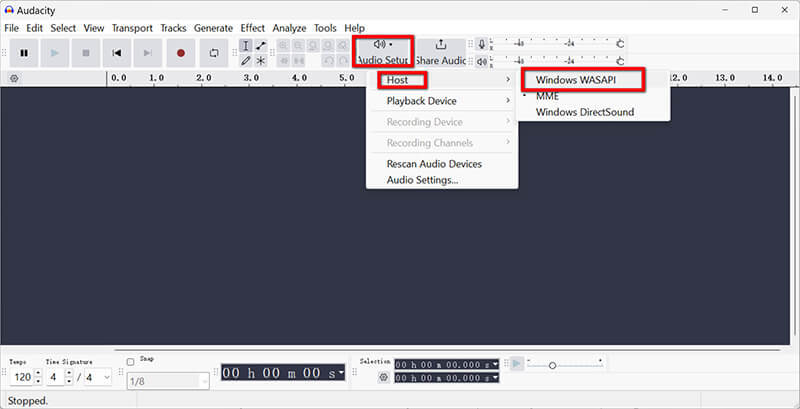Open the 1/8 snap value dropdown
The height and width of the screenshot is (409, 800).
point(205,381)
